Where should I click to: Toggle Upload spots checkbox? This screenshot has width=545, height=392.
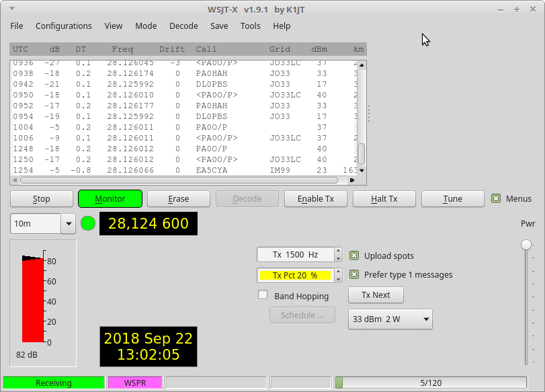tap(354, 256)
